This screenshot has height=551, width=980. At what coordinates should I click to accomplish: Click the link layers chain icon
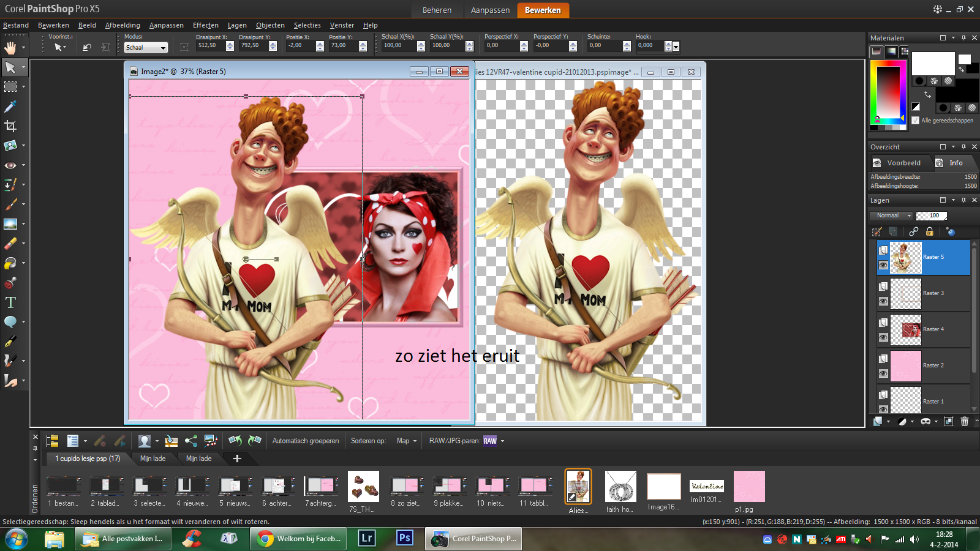[x=914, y=231]
